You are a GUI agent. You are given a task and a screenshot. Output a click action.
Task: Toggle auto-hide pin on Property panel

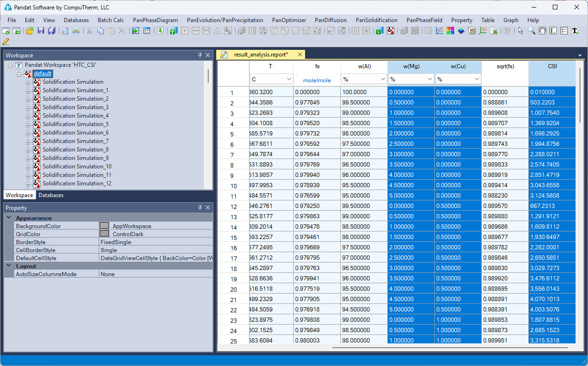[x=200, y=208]
